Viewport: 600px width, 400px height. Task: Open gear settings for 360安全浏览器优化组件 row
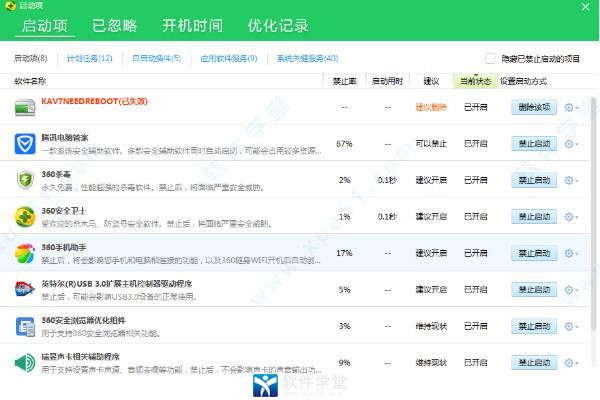[571, 327]
